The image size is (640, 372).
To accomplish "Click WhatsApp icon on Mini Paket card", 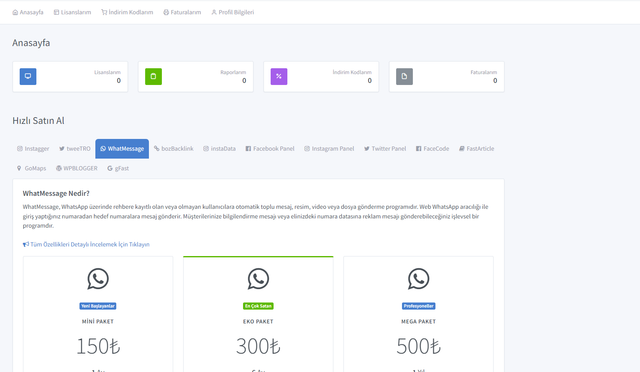I will click(98, 279).
